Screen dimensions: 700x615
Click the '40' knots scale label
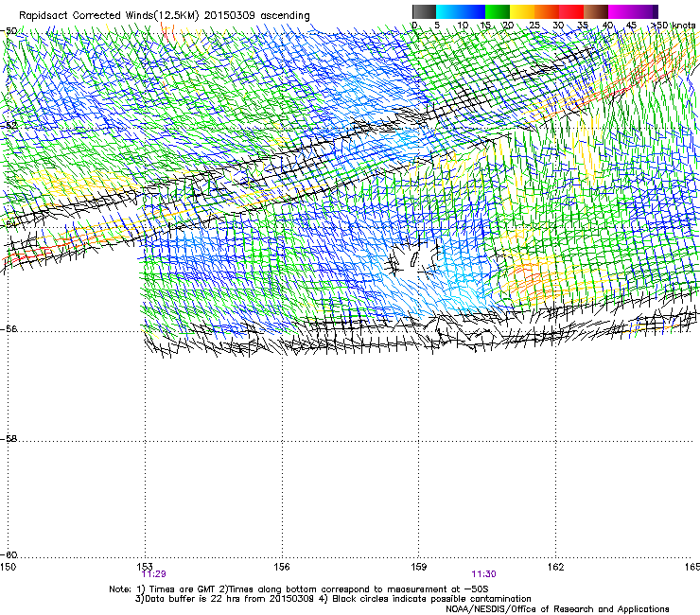click(607, 26)
